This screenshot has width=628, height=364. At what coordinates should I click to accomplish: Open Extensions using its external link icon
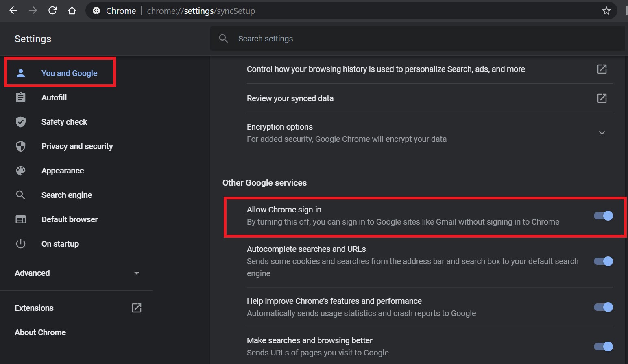pos(136,308)
